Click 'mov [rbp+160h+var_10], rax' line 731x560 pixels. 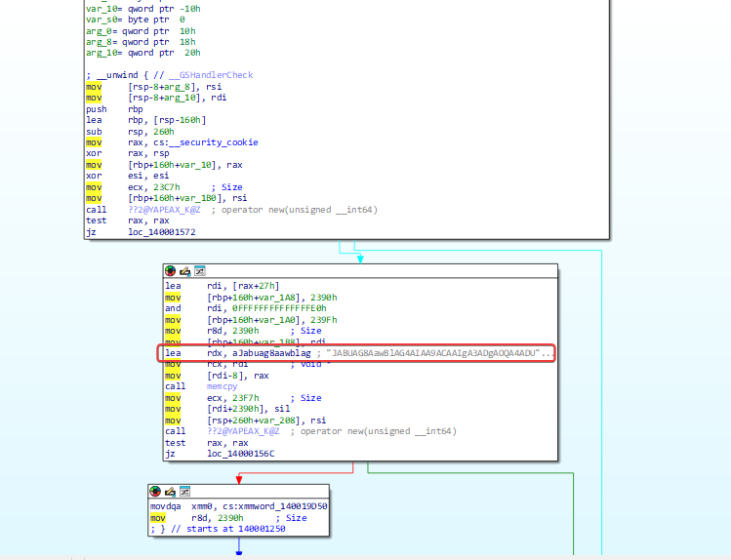coord(164,165)
